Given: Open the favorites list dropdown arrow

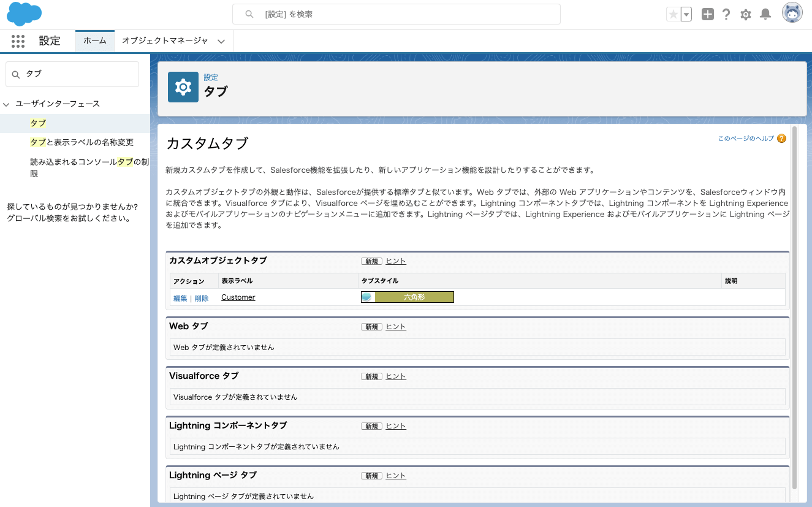Looking at the screenshot, I should (x=686, y=14).
